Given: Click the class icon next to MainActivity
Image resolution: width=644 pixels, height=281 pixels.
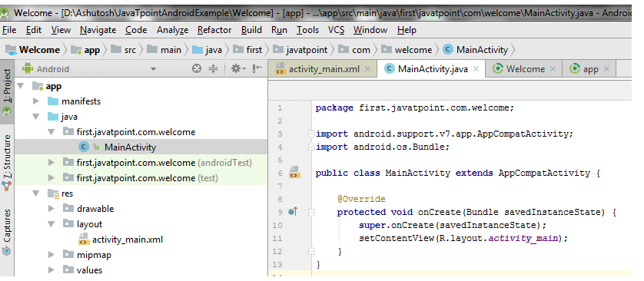Looking at the screenshot, I should tap(83, 147).
